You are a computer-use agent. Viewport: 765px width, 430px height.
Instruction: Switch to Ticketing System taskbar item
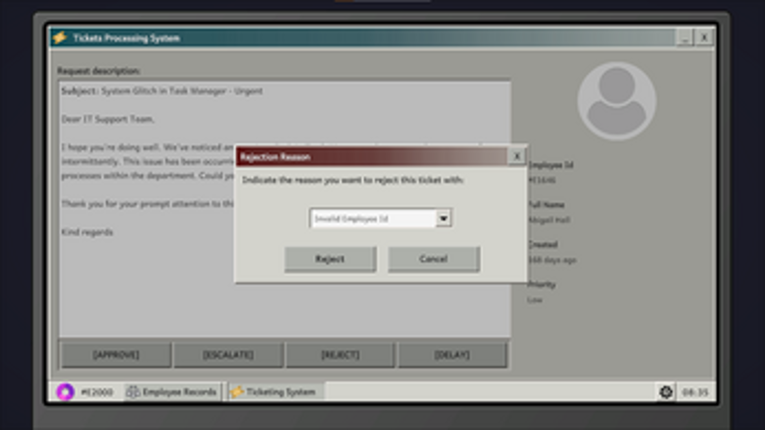click(274, 392)
